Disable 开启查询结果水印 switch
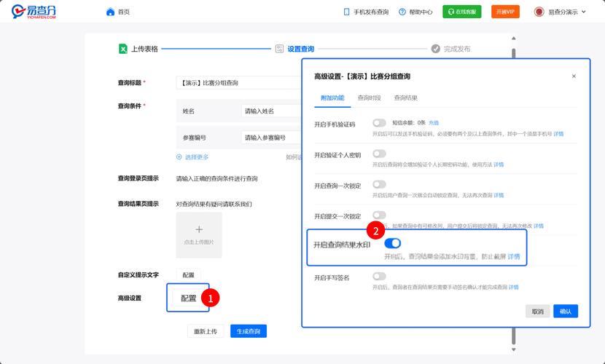The width and height of the screenshot is (605, 364). pos(393,243)
